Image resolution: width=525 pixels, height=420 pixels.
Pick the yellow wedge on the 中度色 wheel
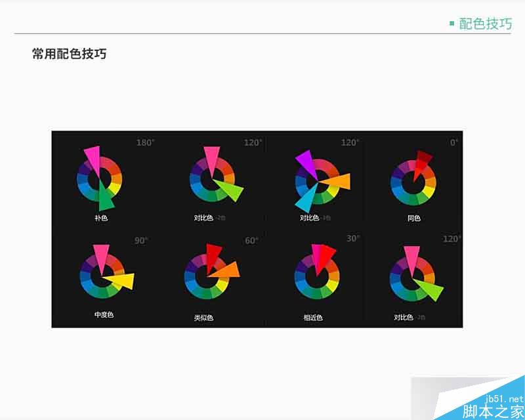[x=122, y=281]
